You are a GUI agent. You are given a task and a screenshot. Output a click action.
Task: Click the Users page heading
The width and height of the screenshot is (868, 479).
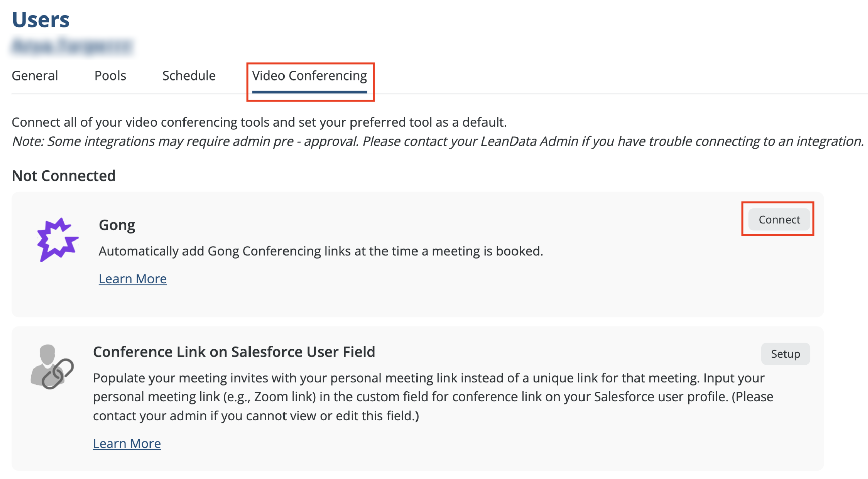pyautogui.click(x=41, y=19)
